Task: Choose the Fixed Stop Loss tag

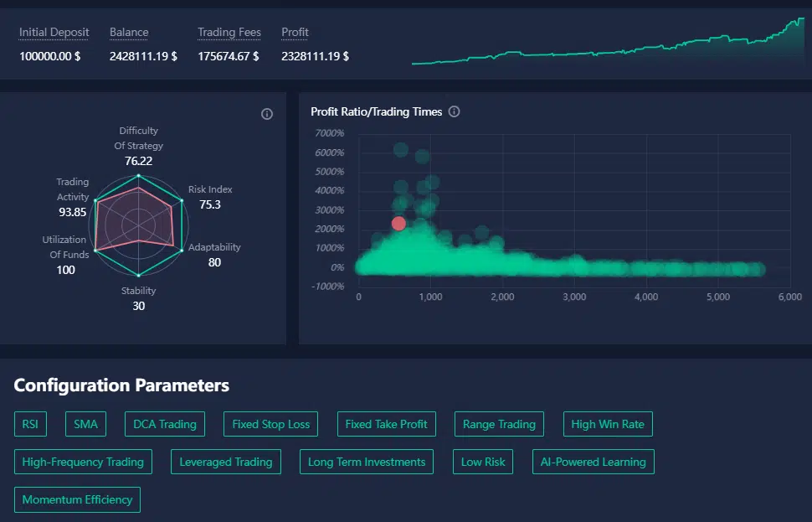Action: pyautogui.click(x=271, y=424)
